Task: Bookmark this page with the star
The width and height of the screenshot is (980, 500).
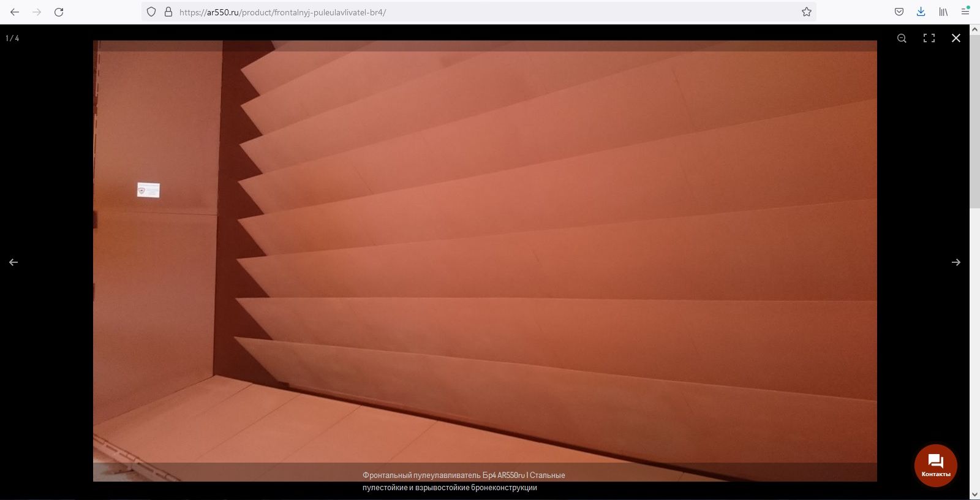Action: (x=807, y=12)
